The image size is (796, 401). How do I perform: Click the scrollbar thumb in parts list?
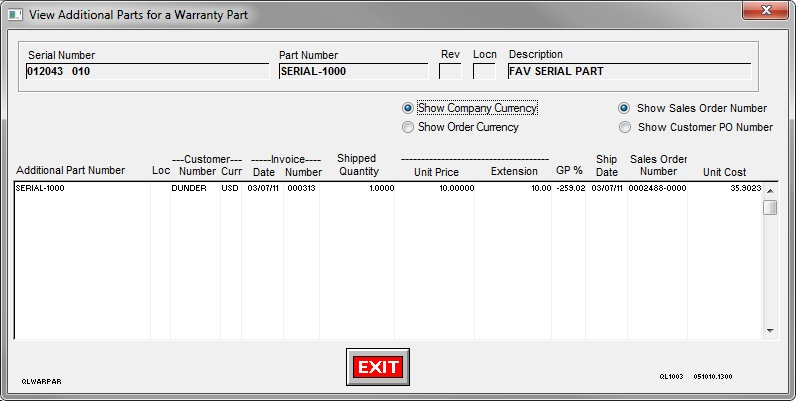coord(770,208)
